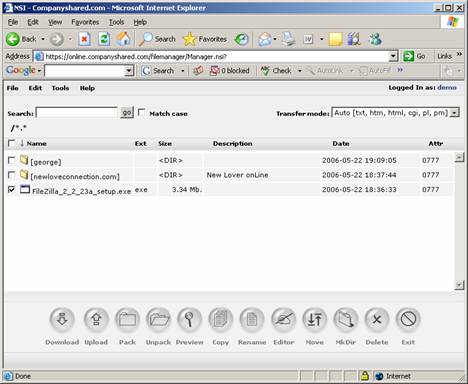Open the file manager Help menu

pos(87,88)
